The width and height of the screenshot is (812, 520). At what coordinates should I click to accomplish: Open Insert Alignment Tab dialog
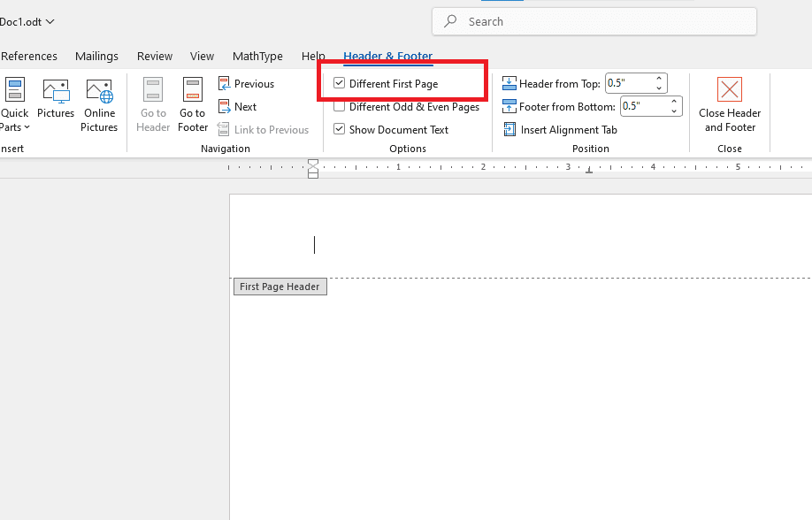pos(561,129)
